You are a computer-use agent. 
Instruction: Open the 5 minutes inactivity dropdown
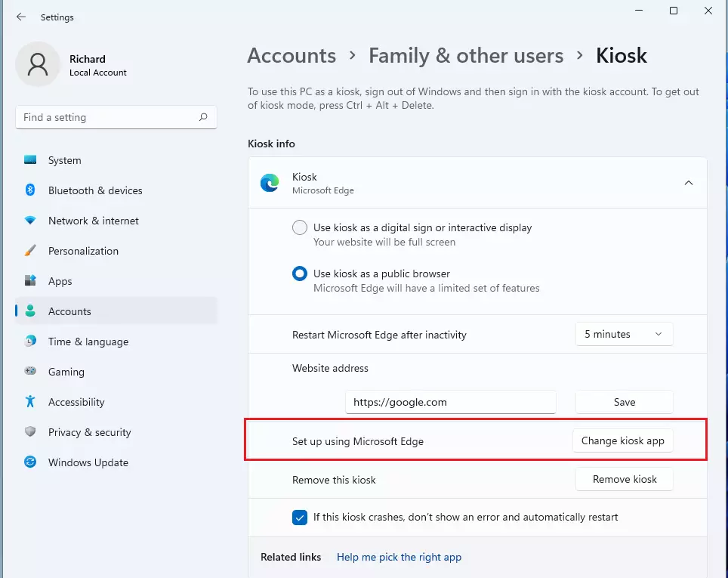[x=624, y=334]
